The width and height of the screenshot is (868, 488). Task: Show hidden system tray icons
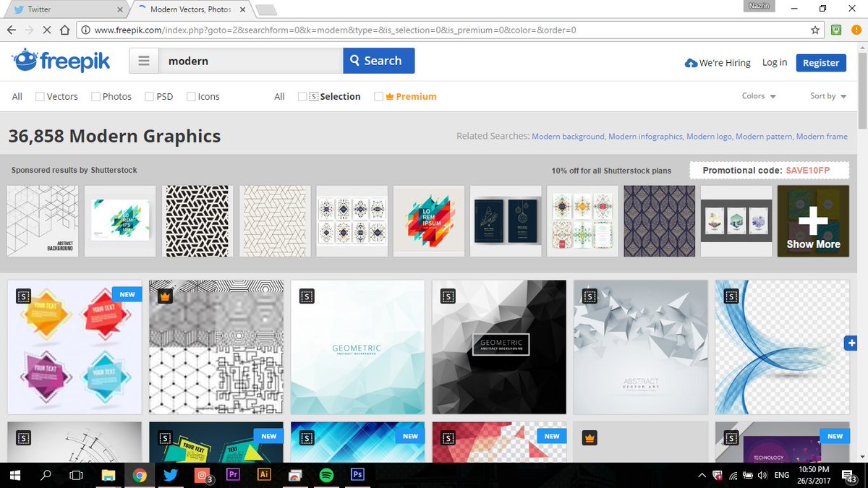(x=702, y=476)
